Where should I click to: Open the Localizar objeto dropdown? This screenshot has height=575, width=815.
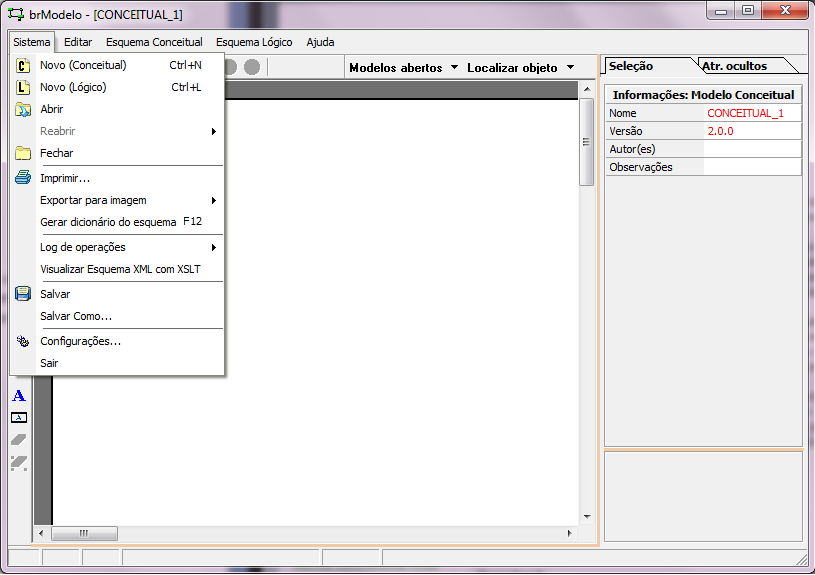[x=520, y=68]
